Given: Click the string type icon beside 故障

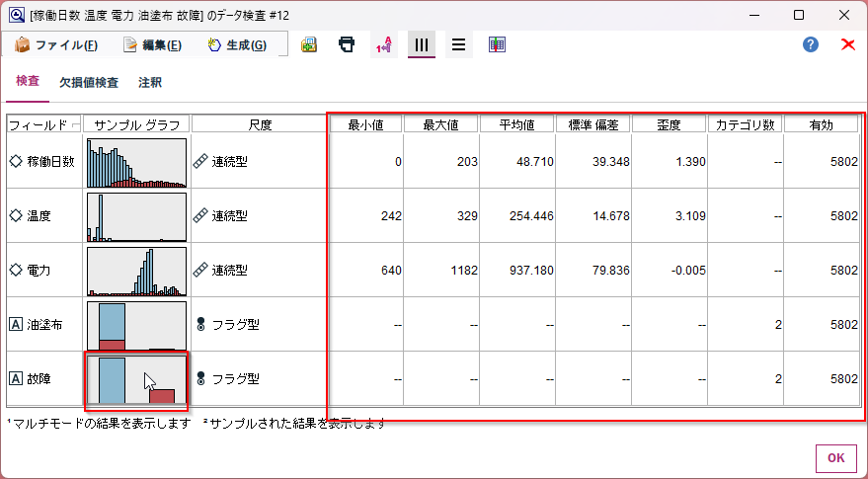Looking at the screenshot, I should (16, 379).
